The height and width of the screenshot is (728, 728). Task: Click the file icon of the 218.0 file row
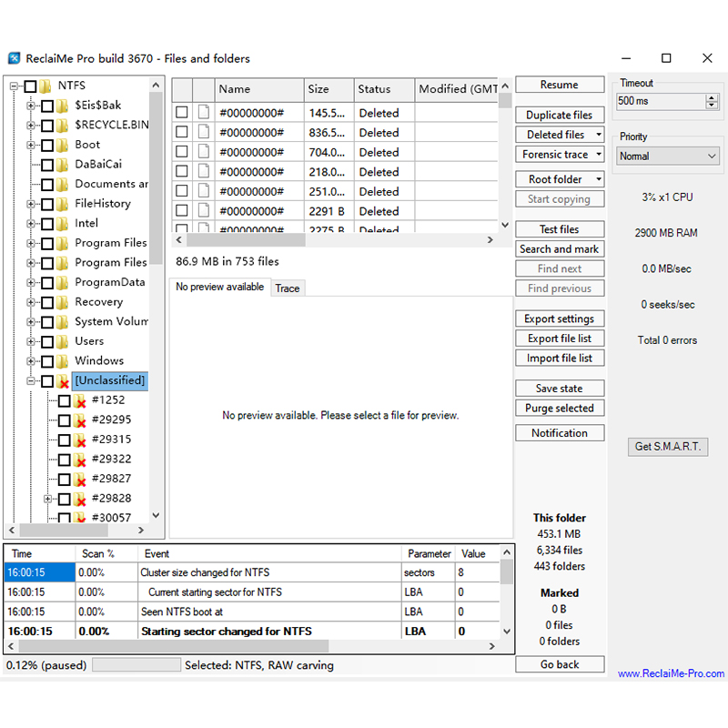coord(203,171)
